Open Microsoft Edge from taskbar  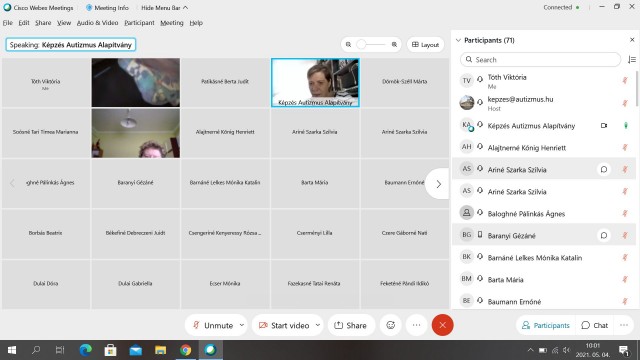(85, 350)
